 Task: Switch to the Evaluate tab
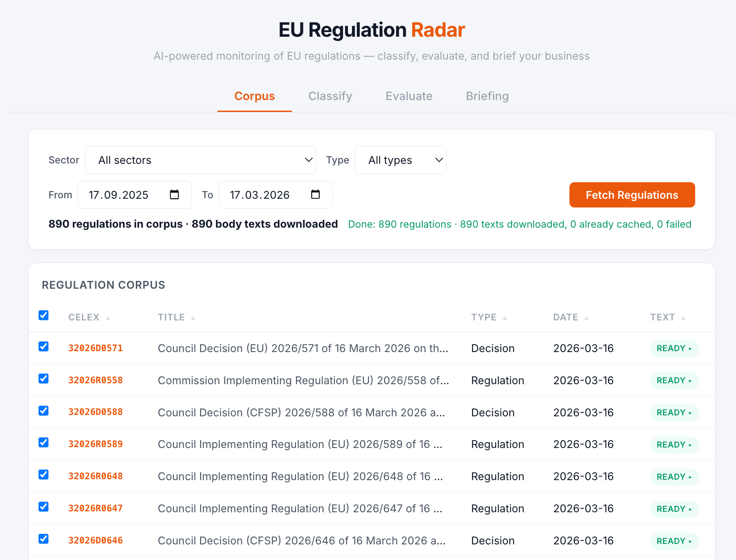click(409, 96)
